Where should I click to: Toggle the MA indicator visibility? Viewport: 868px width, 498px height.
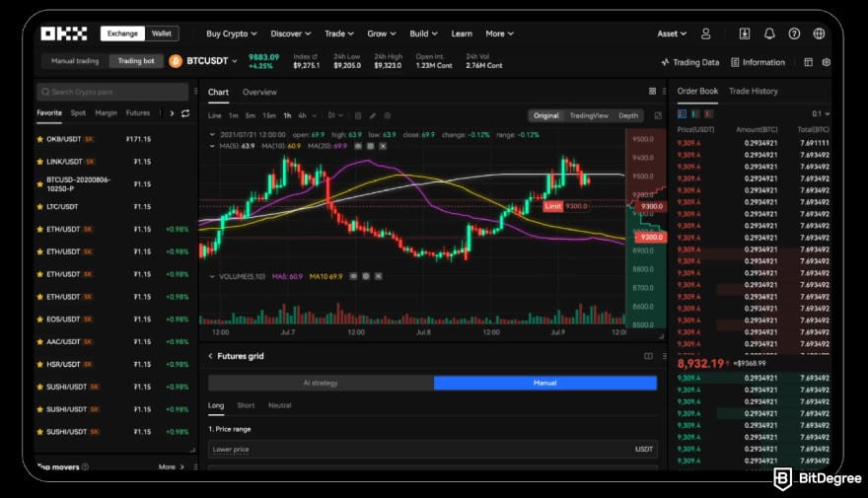[x=358, y=146]
